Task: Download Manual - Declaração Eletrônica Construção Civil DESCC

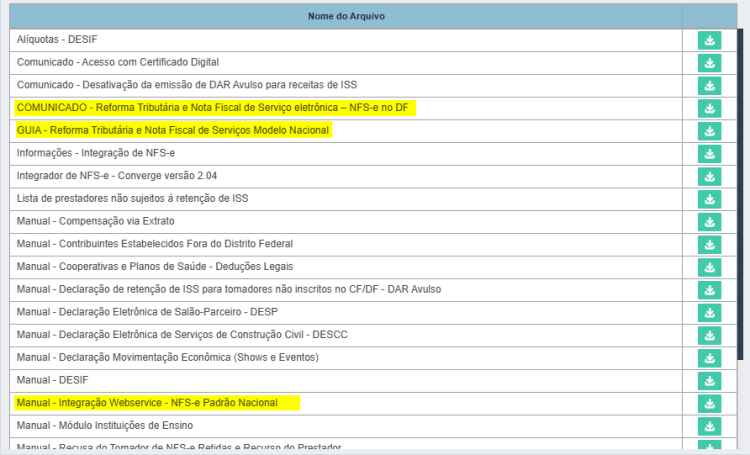Action: click(709, 335)
